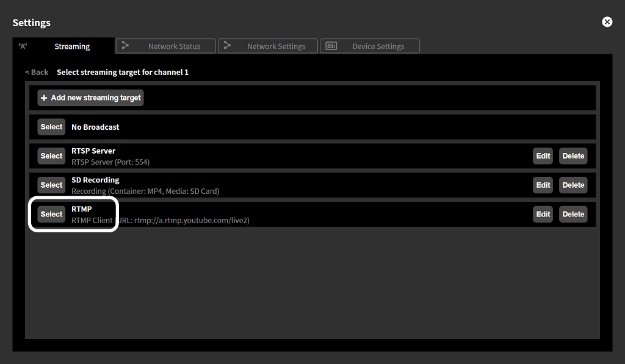
Task: Select the SD Recording streaming target
Action: (51, 185)
